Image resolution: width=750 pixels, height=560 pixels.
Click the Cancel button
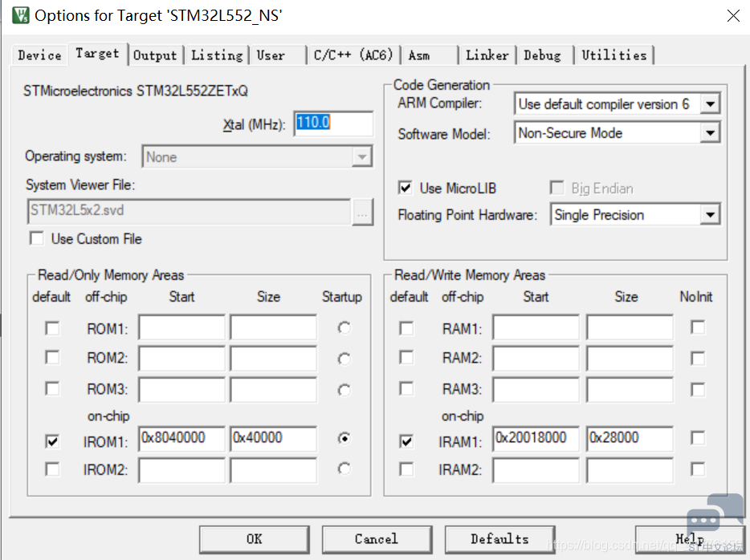coord(377,539)
